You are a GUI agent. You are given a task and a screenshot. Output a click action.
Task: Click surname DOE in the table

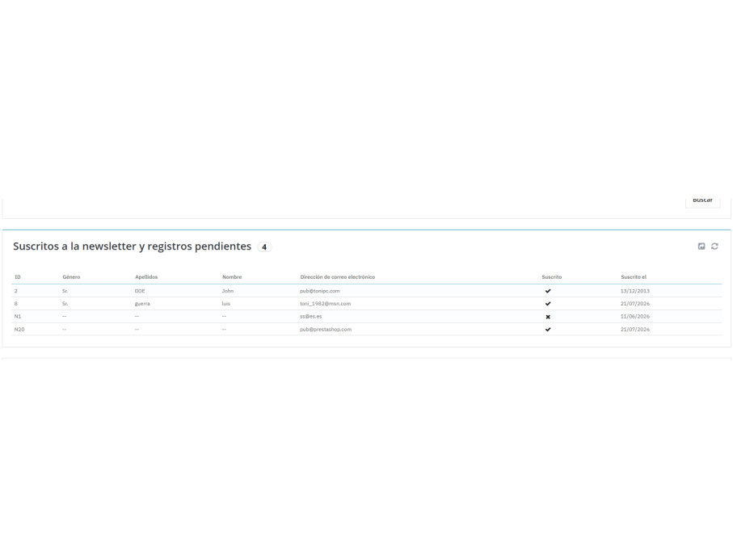[x=140, y=291]
